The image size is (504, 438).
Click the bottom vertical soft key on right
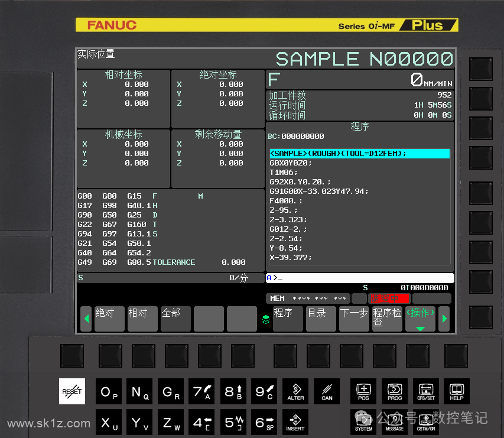pyautogui.click(x=481, y=317)
